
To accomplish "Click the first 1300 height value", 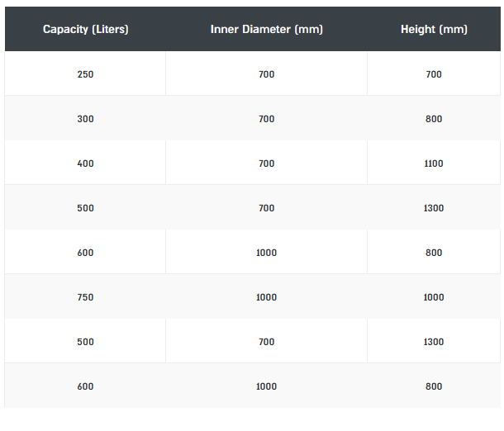I will (x=434, y=208).
